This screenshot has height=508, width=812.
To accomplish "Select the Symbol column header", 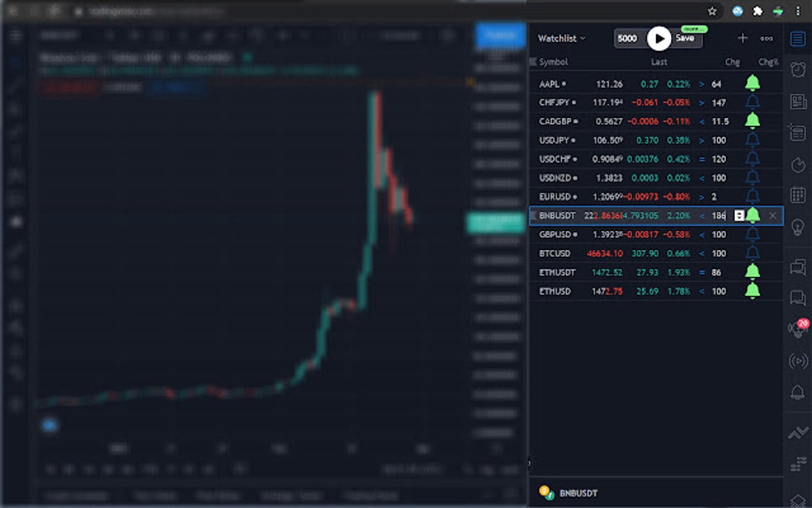I will 555,62.
